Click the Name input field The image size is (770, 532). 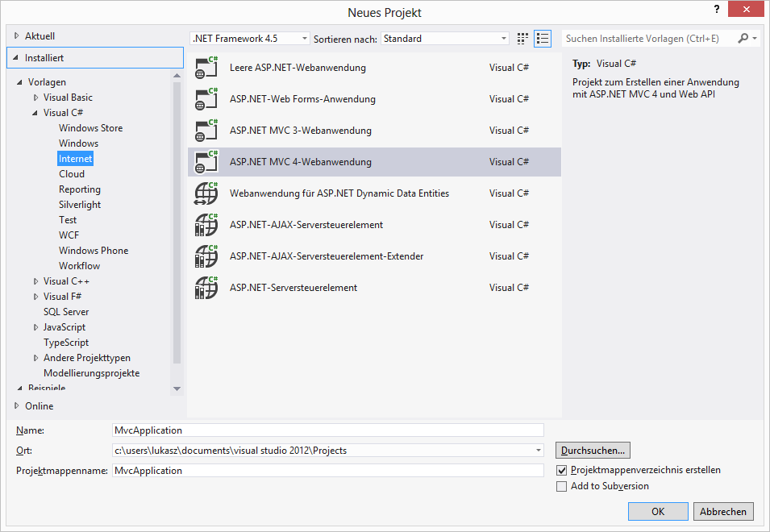click(x=328, y=430)
